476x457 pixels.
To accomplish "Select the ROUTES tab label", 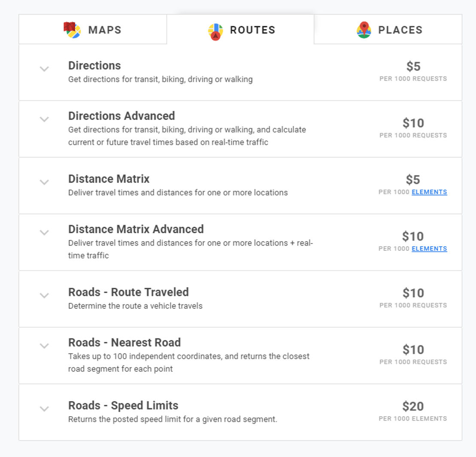I will (x=253, y=30).
